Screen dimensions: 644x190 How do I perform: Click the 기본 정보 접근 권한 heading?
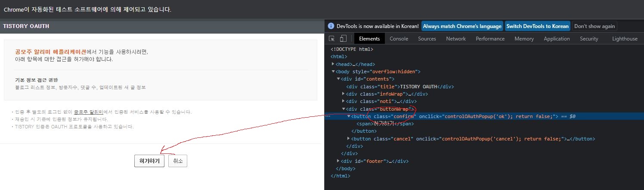coord(37,80)
